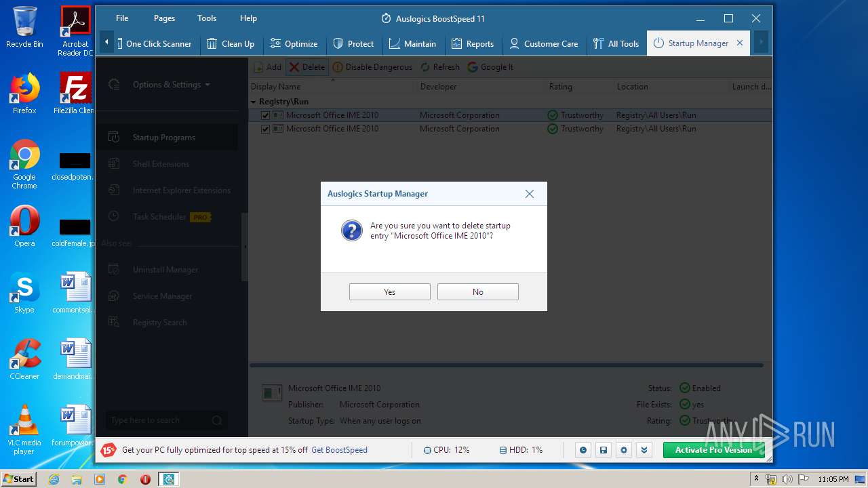Open Registry Search from the sidebar

click(x=167, y=323)
